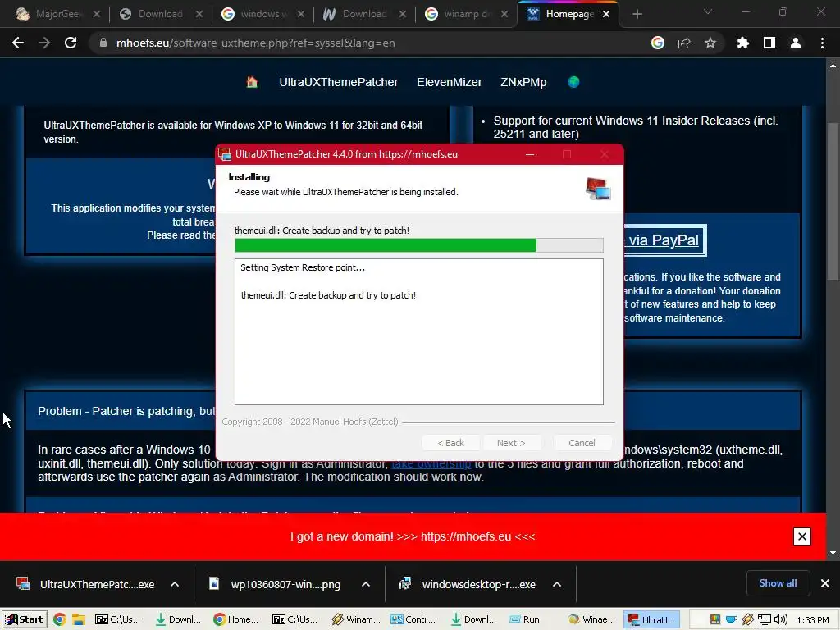This screenshot has width=840, height=630.
Task: Expand options for wp10360807-win....png download
Action: (x=365, y=584)
